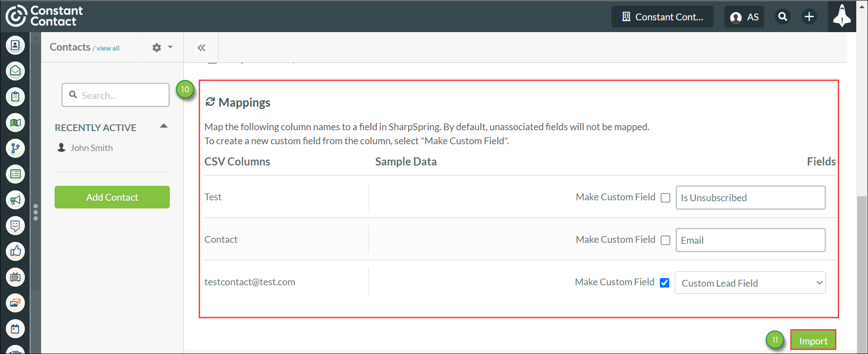
Task: Click the Mappings section title
Action: [x=244, y=103]
